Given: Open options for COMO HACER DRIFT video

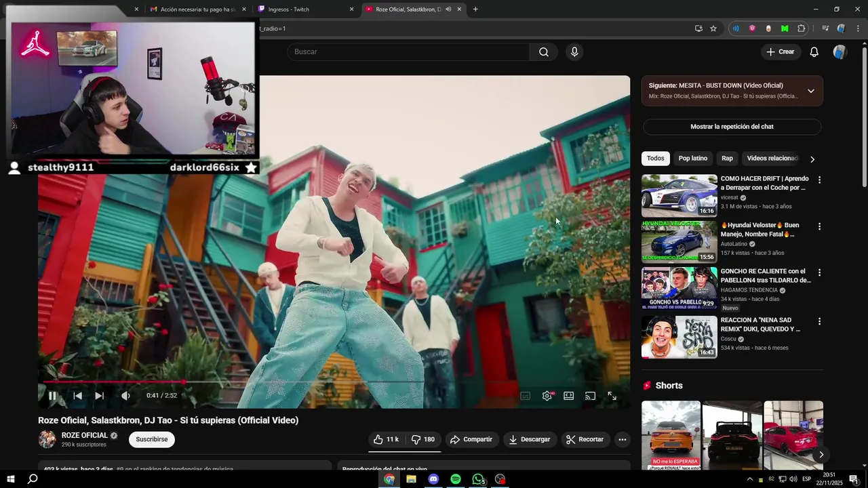Looking at the screenshot, I should (x=819, y=180).
